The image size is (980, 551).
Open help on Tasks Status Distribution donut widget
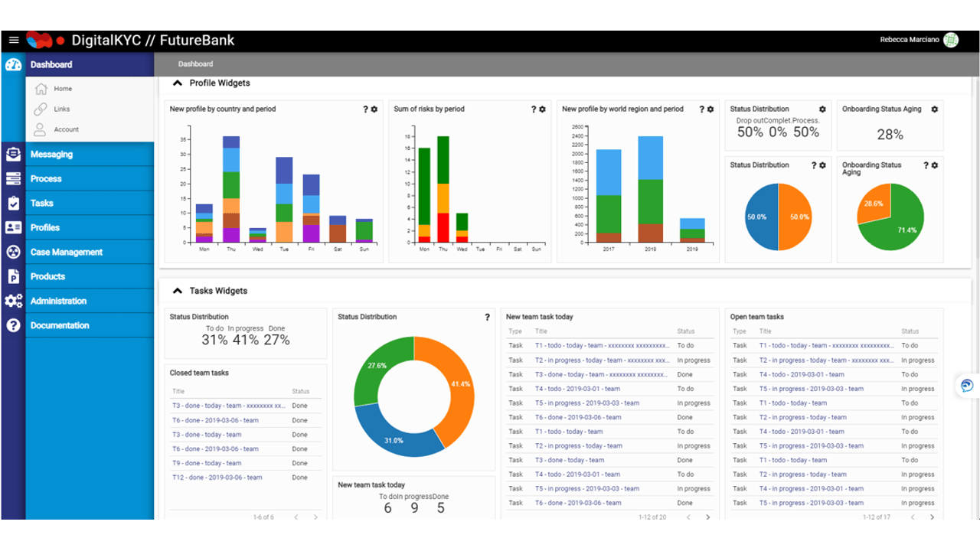[x=487, y=317]
